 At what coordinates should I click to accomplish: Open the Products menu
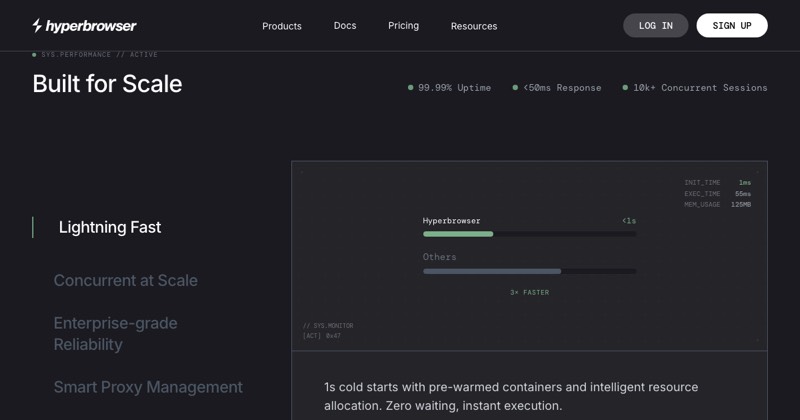pos(282,26)
